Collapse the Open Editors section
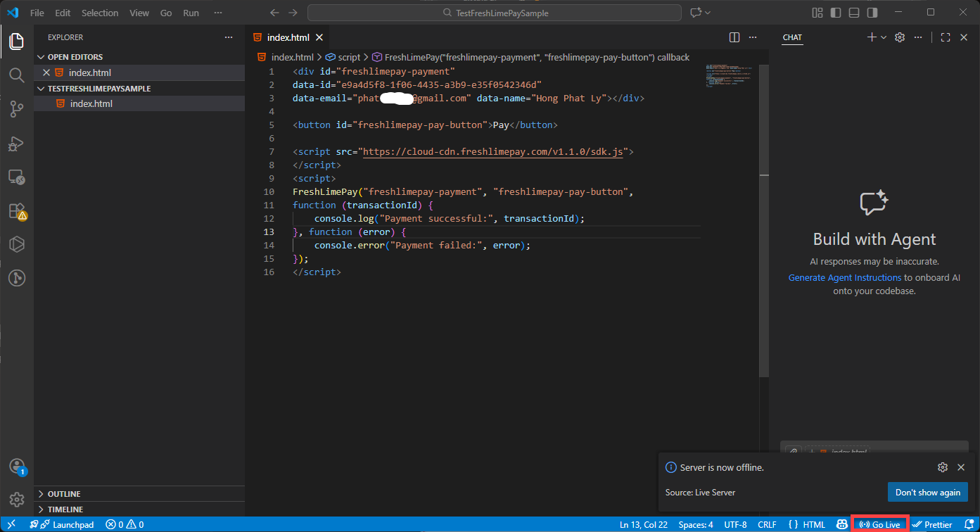The height and width of the screenshot is (532, 980). [75, 57]
